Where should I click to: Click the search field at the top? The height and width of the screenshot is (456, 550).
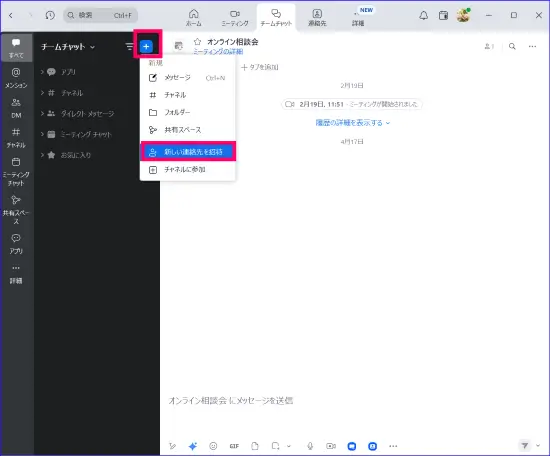pyautogui.click(x=100, y=15)
